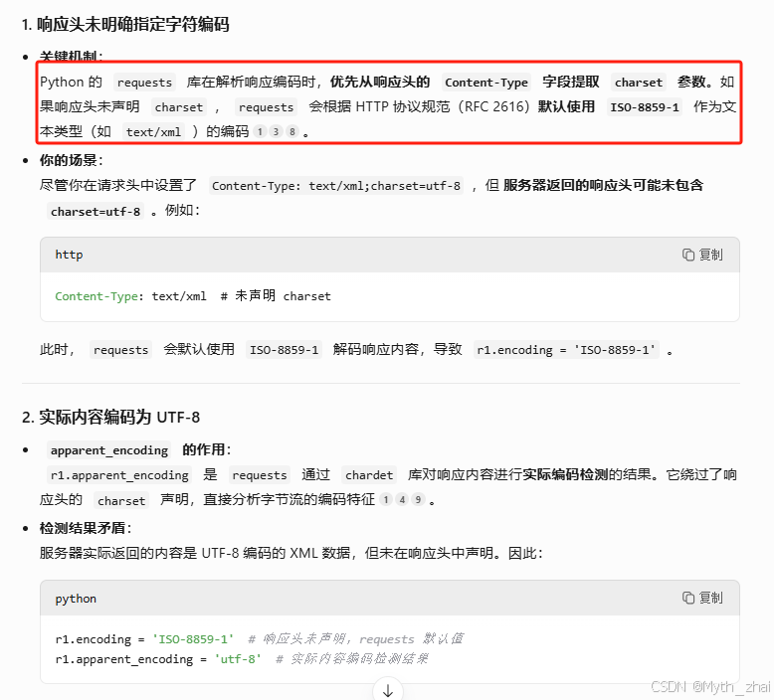The image size is (774, 700).
Task: Click the bullet label 检测结果矛盾
Action: tap(86, 528)
